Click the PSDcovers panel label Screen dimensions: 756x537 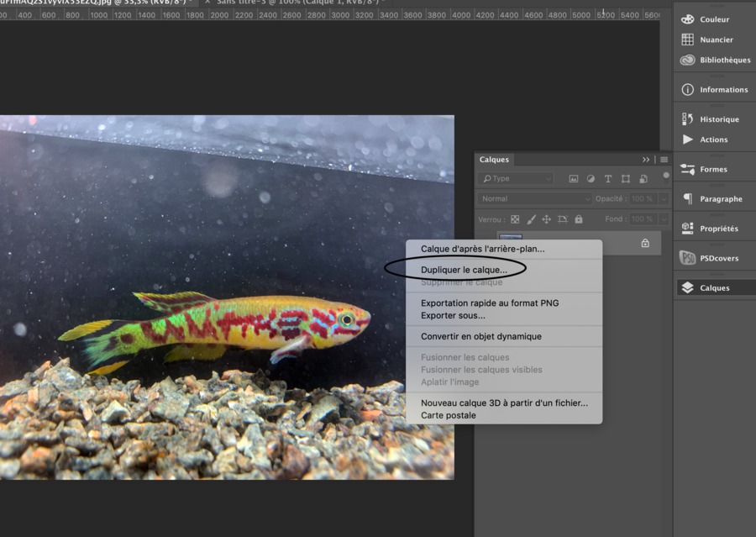coord(719,258)
